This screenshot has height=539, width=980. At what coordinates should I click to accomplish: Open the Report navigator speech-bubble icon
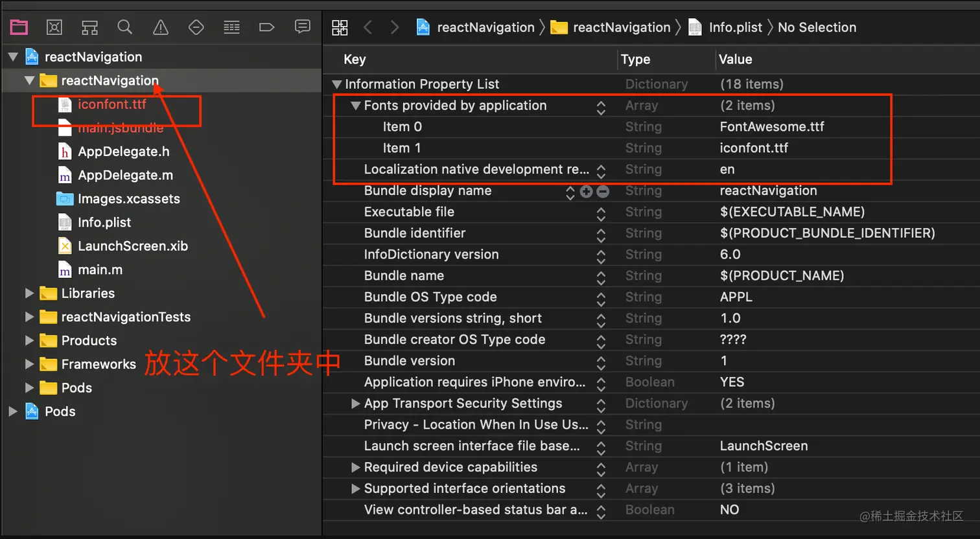pyautogui.click(x=302, y=27)
